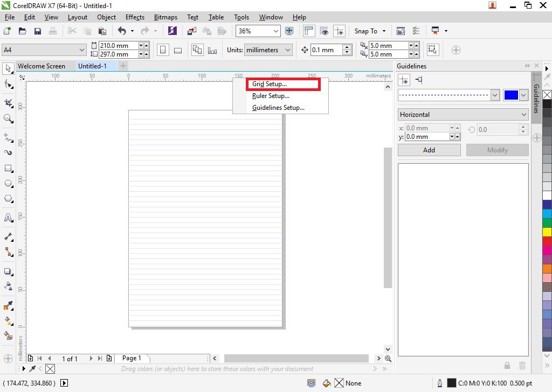Select the Transparency tool
This screenshot has height=392, width=552.
pos(8,286)
